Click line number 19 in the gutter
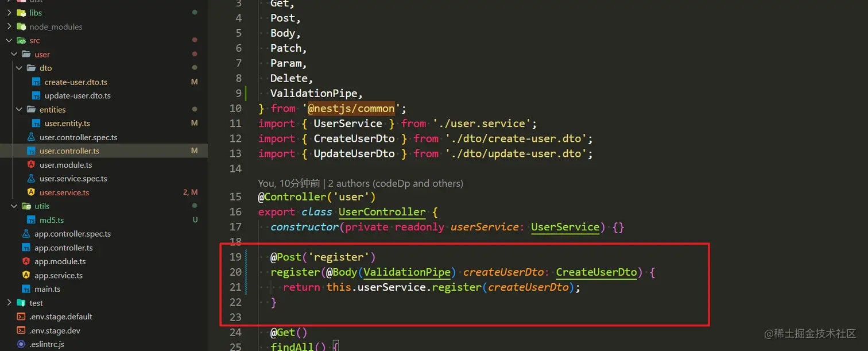This screenshot has height=351, width=868. 235,257
